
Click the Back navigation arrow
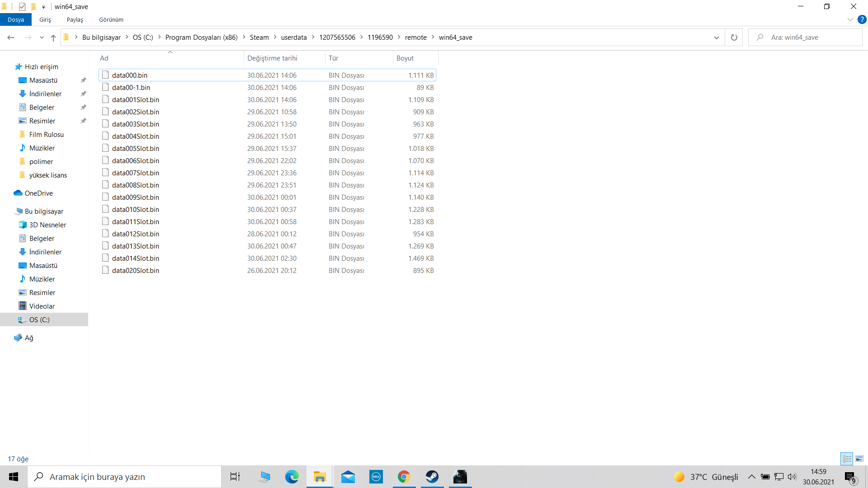coord(11,38)
